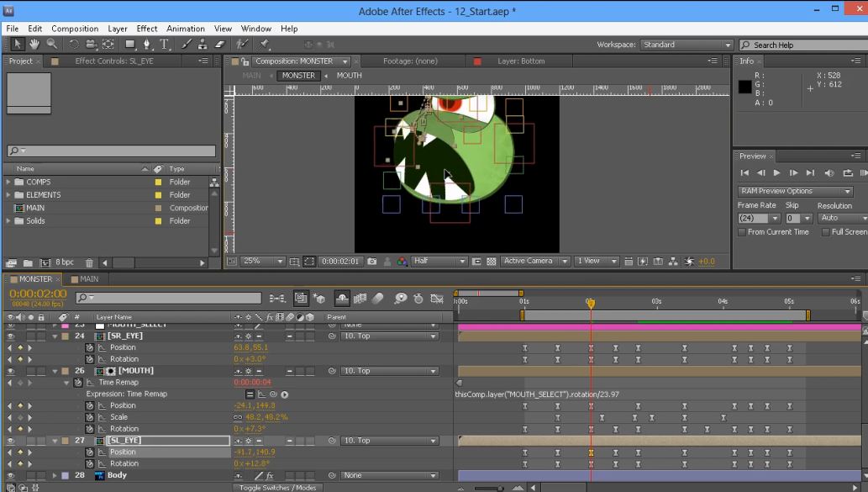The image size is (868, 492).
Task: Click Toggle Switches / Modes button
Action: [x=277, y=488]
